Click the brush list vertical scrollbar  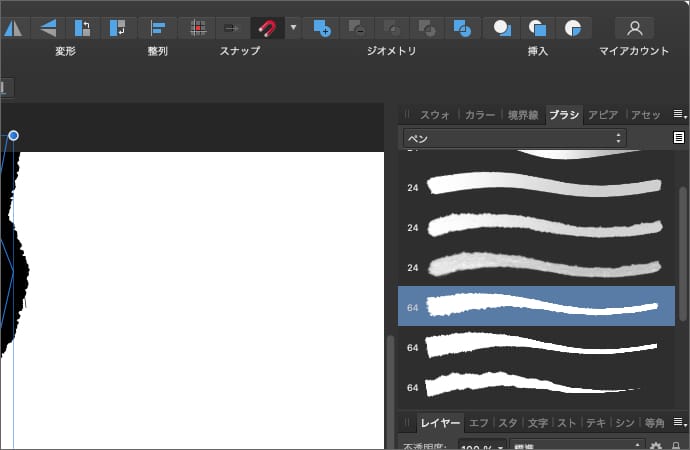683,250
